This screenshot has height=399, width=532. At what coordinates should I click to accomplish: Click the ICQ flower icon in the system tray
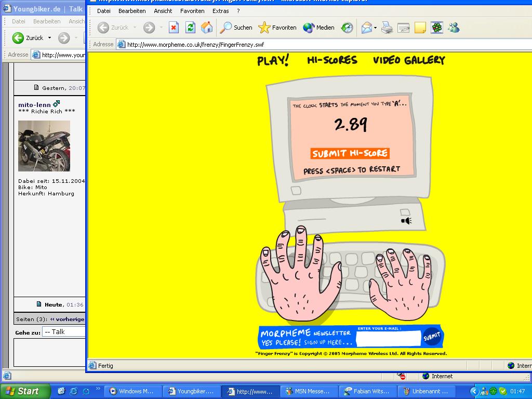(494, 391)
